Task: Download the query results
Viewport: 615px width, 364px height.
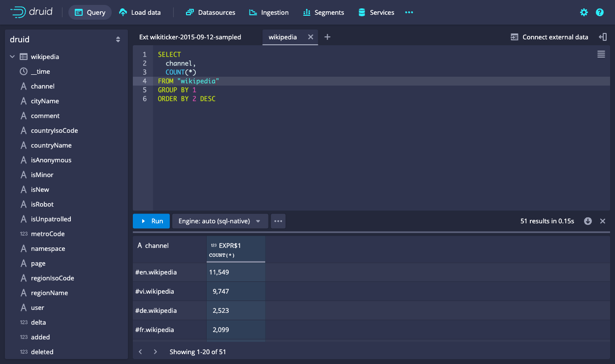Action: 588,221
